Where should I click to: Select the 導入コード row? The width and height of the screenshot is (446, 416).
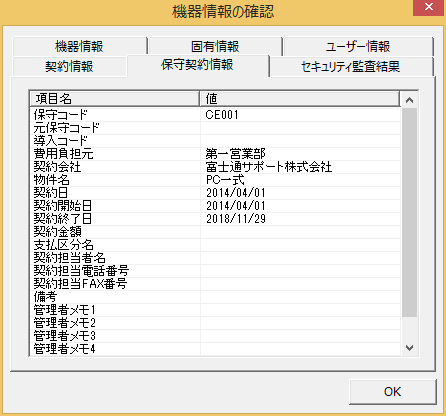coord(215,141)
